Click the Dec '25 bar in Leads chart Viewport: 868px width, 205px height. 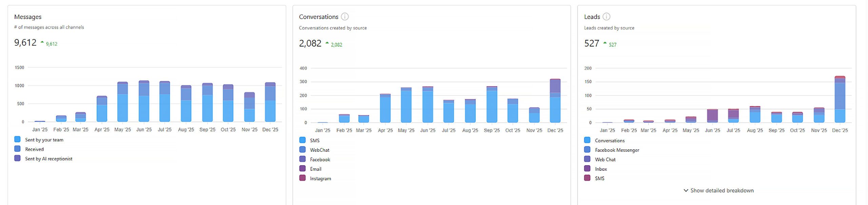pyautogui.click(x=840, y=100)
